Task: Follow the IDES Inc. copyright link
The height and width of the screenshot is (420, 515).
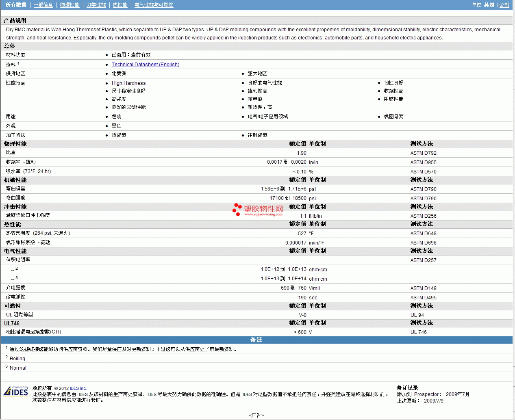Action: coord(78,388)
